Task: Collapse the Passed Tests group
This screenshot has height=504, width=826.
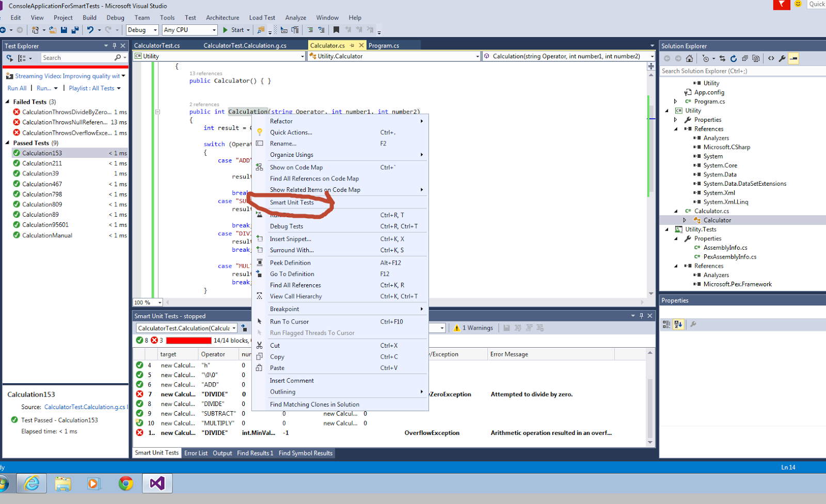Action: (8, 143)
